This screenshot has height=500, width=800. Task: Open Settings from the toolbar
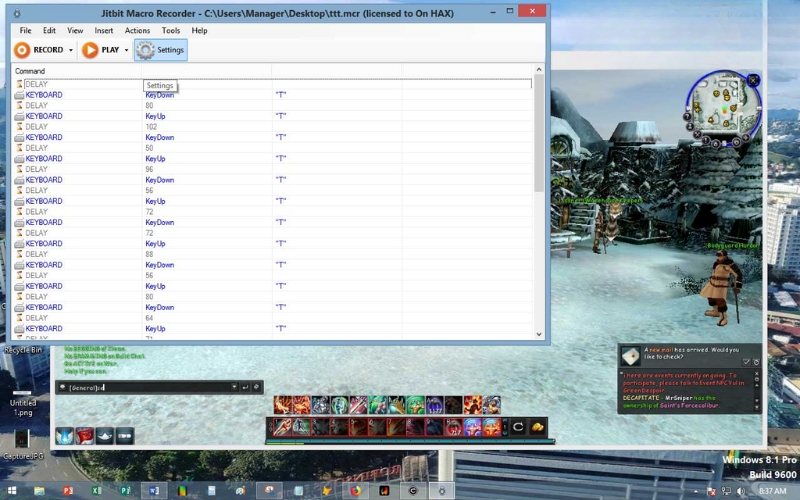[161, 50]
